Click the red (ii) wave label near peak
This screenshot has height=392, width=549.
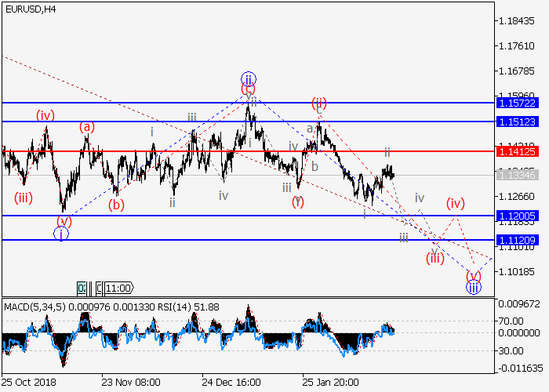tap(318, 103)
